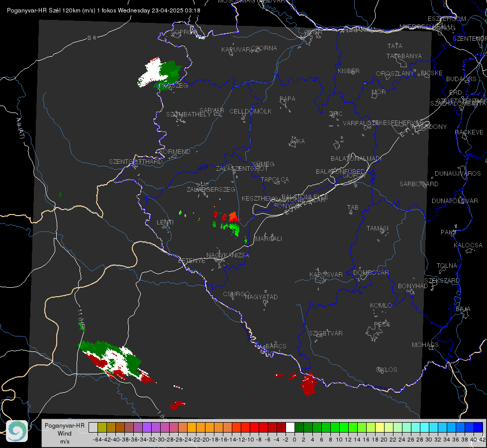Click the TAPOLCA label
This screenshot has height=448, width=487.
click(275, 179)
